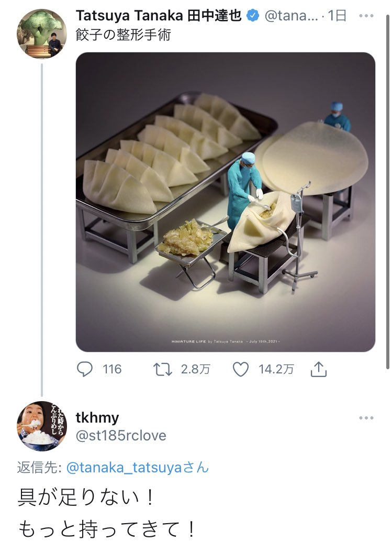
Task: Open Tatsuya Tanaka's broccoli profile avatar
Action: click(x=42, y=34)
